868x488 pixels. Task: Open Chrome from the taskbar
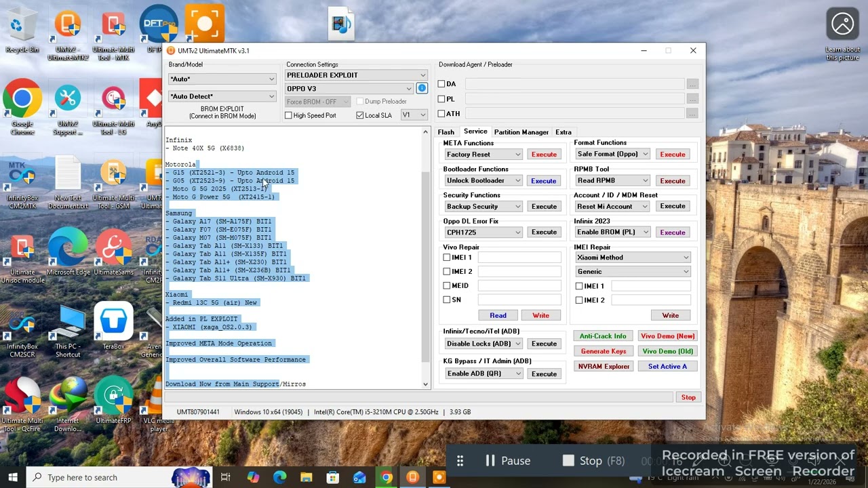click(386, 477)
